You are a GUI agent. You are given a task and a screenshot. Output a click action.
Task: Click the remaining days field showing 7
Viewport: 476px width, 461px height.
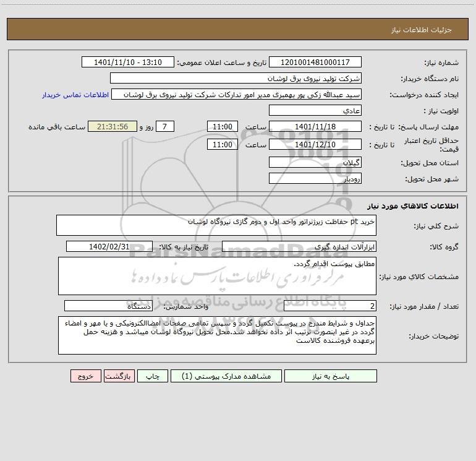(165, 126)
